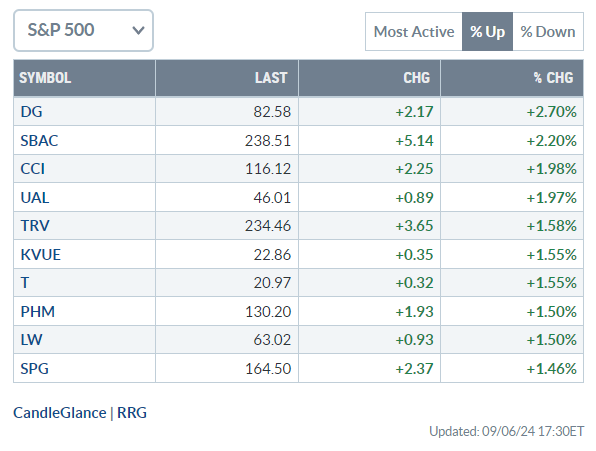Click the 234.46 last price for TRV
This screenshot has height=451, width=596.
coord(268,226)
